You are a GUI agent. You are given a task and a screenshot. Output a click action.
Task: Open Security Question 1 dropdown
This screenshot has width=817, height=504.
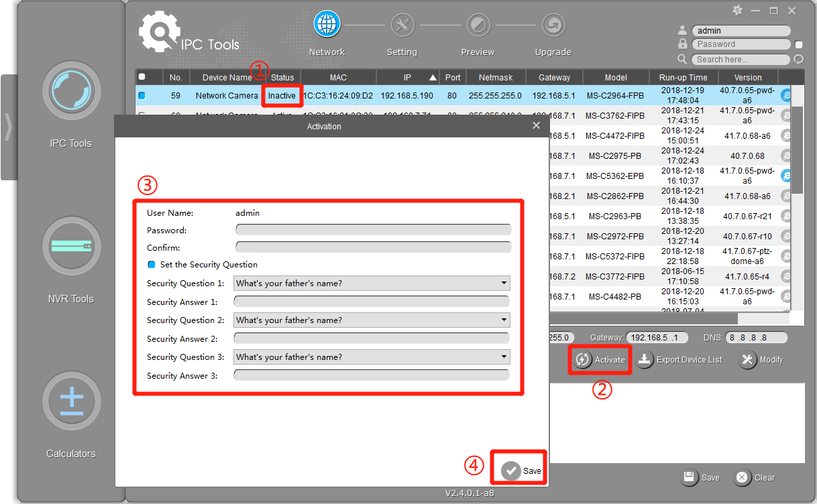click(x=504, y=283)
